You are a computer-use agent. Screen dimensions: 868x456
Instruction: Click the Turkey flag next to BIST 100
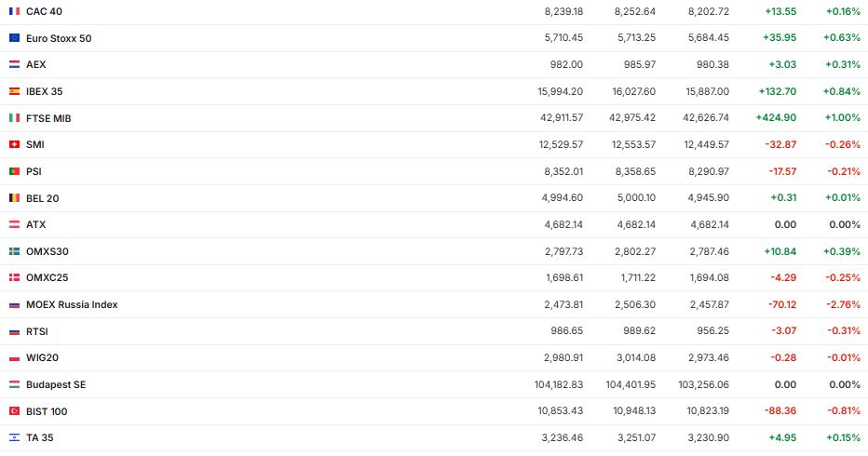point(14,411)
